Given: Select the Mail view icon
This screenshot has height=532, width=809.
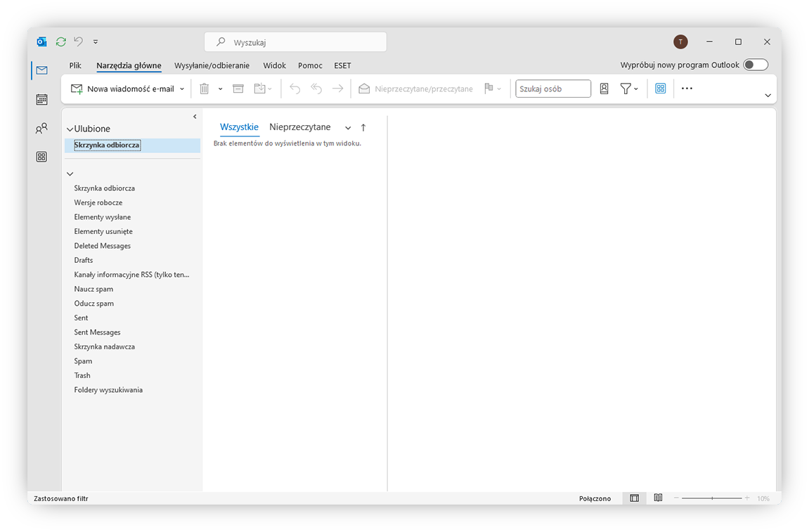Looking at the screenshot, I should (41, 70).
